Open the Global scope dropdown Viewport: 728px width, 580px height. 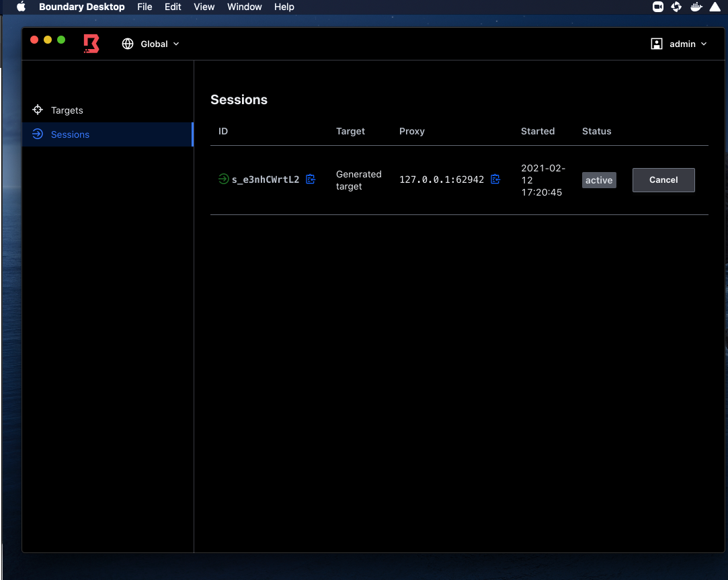pyautogui.click(x=151, y=44)
